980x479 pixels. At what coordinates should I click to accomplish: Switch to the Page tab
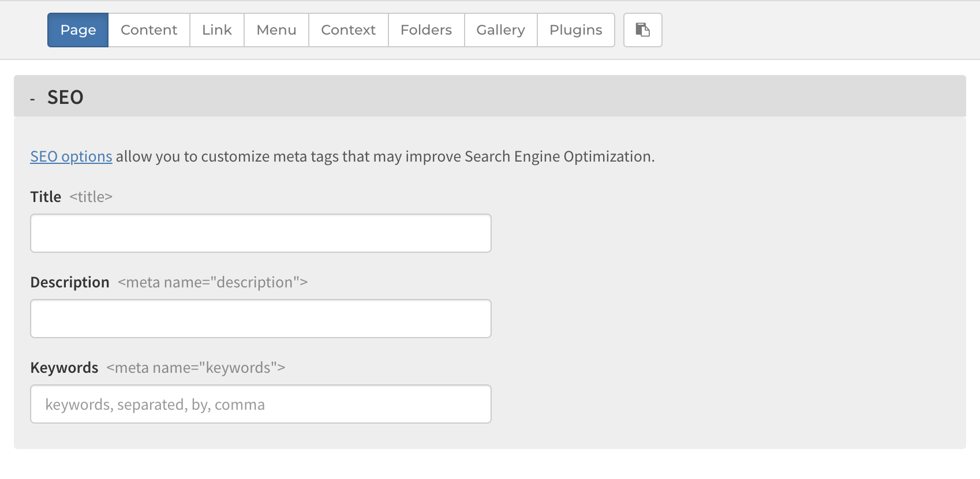point(78,30)
